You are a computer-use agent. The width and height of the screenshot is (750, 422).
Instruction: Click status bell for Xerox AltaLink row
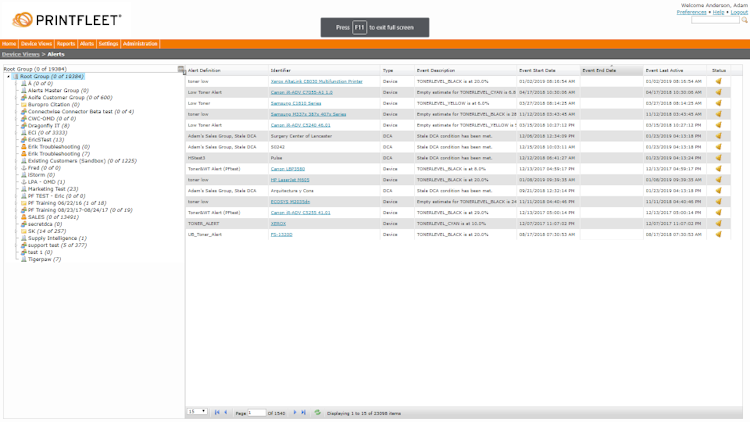click(x=718, y=81)
